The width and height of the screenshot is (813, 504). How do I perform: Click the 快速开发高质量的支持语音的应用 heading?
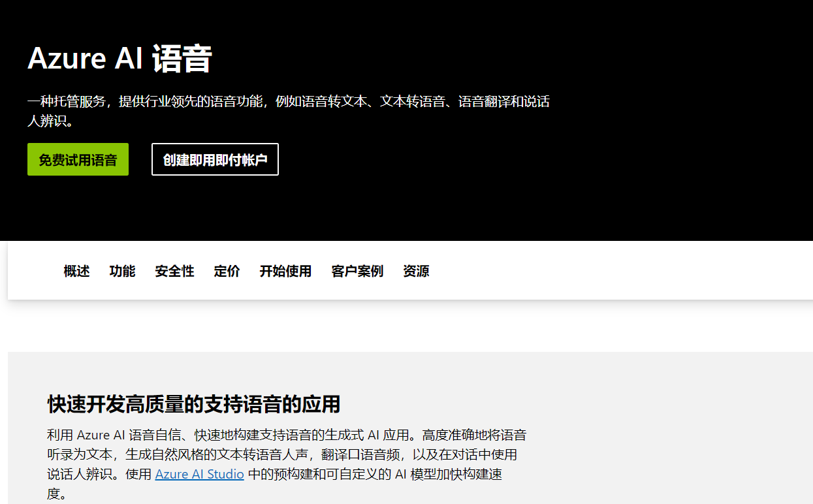point(194,404)
